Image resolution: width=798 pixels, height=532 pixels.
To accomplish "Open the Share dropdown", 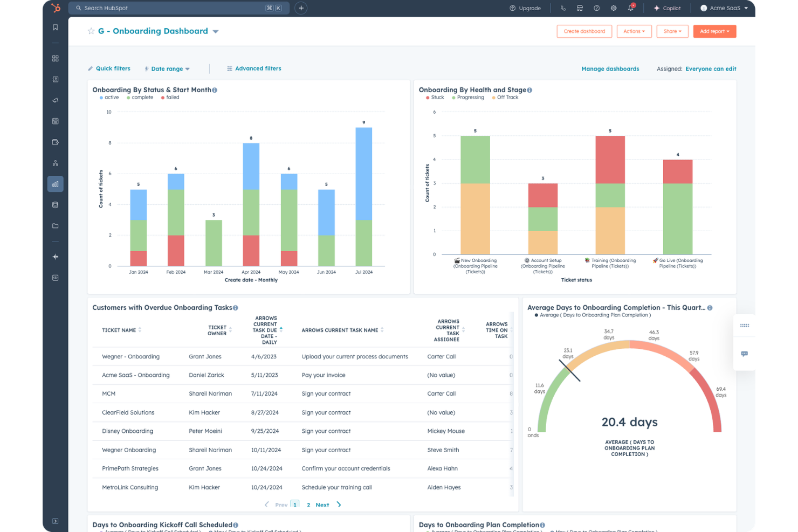I will (x=672, y=31).
